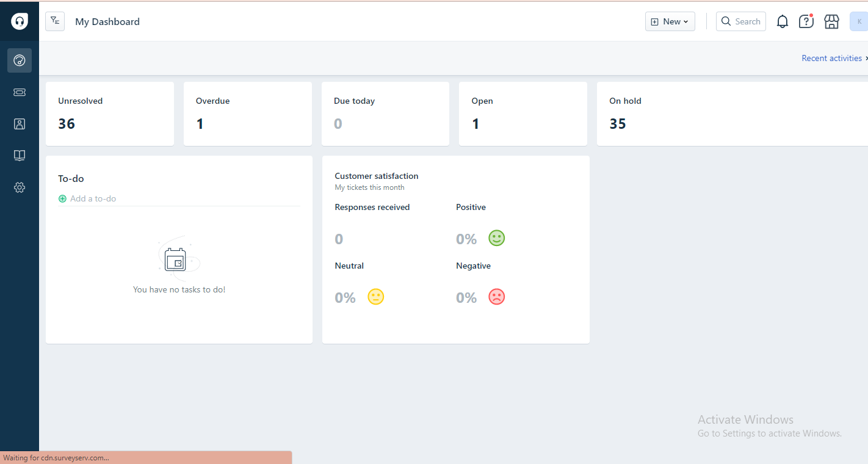Click the Unresolved count 36
The height and width of the screenshot is (464, 868).
(x=67, y=124)
